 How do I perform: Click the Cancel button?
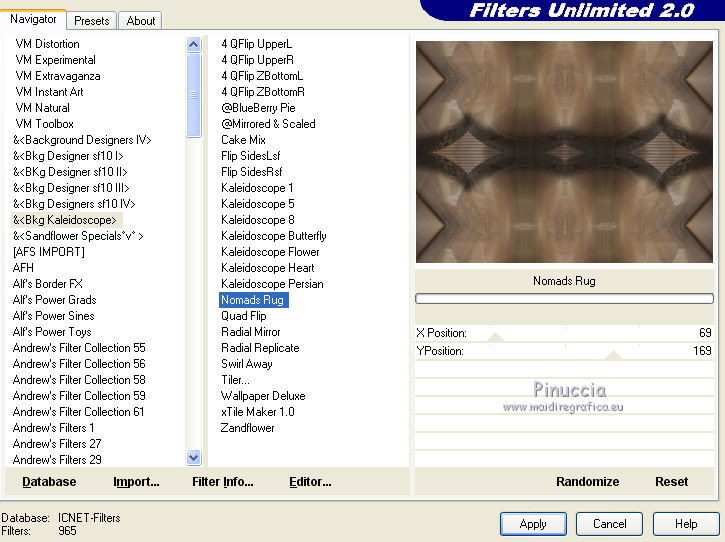point(609,524)
